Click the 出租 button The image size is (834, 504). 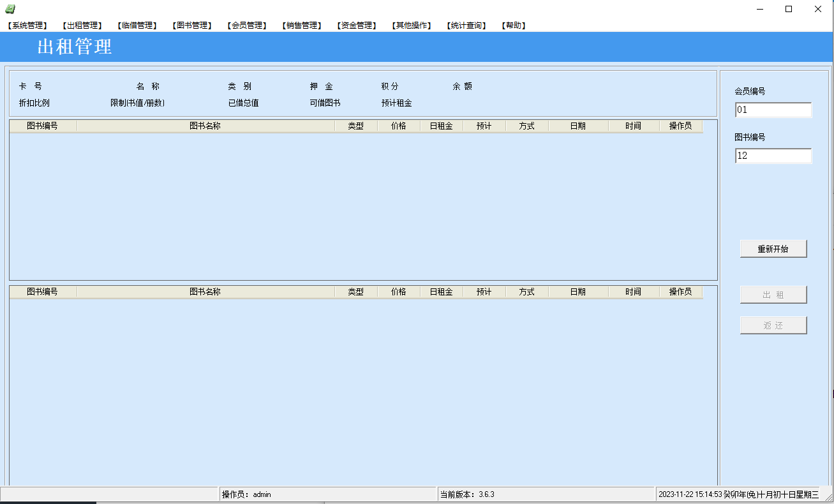[x=773, y=295]
